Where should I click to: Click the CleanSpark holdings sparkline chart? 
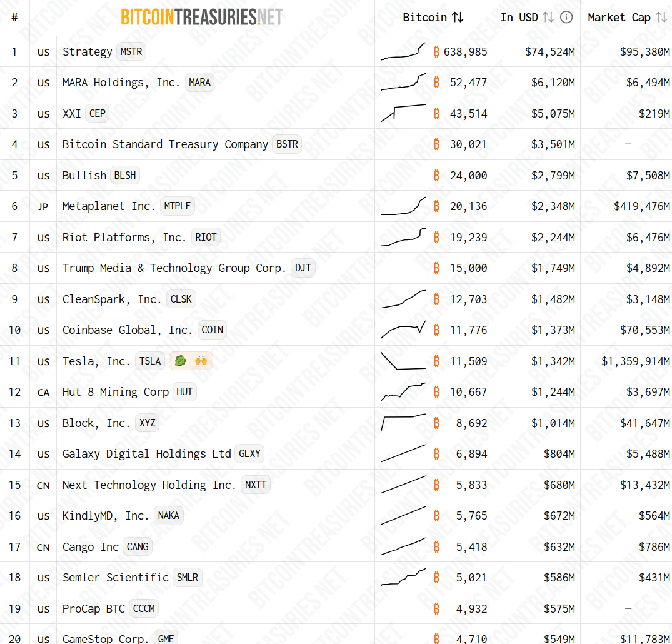click(403, 299)
